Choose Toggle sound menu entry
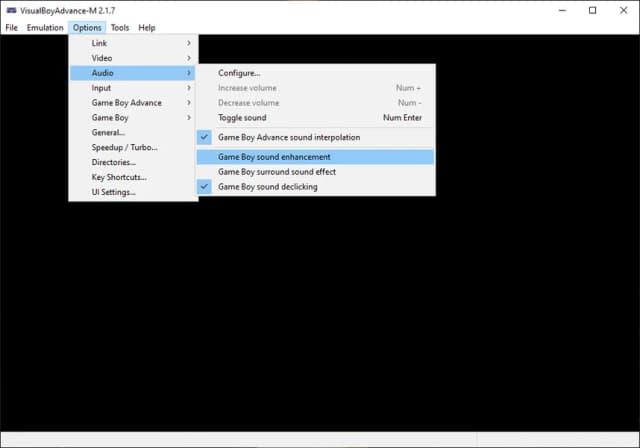Screen dimensions: 640x448 315,118
